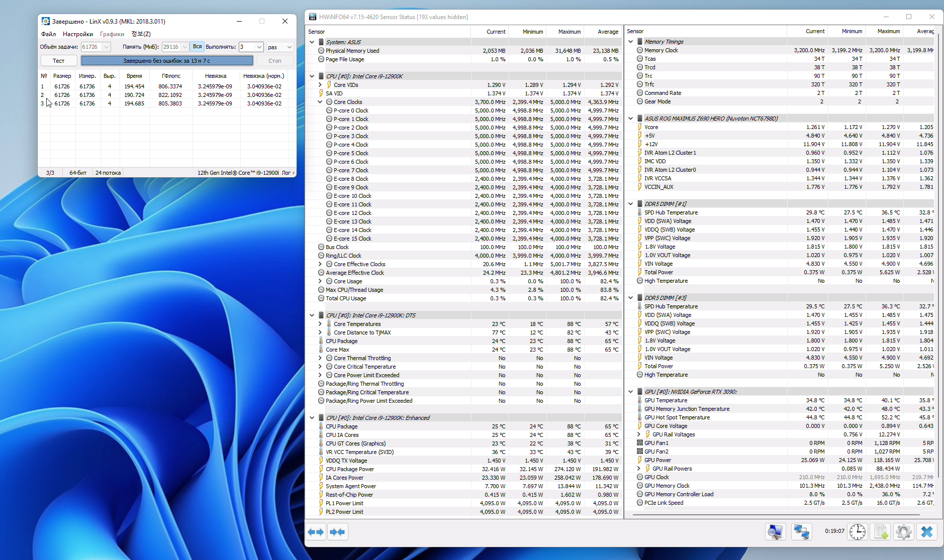Click the lightning icon next to PL1 Power Limit
944x560 pixels.
(x=321, y=503)
